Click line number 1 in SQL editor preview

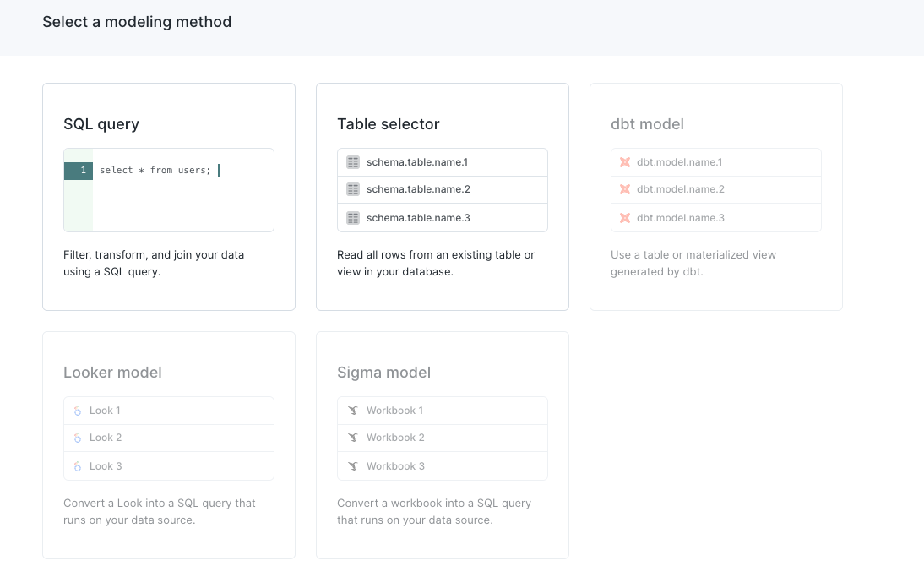click(79, 171)
